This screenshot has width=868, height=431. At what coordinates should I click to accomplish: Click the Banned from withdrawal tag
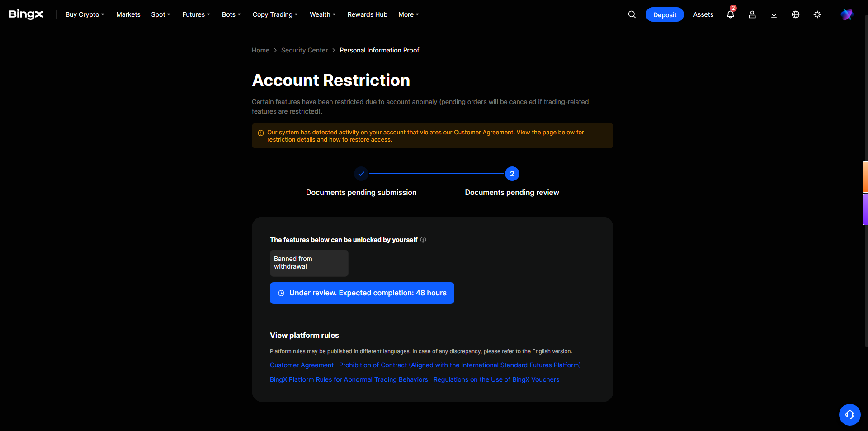[309, 263]
